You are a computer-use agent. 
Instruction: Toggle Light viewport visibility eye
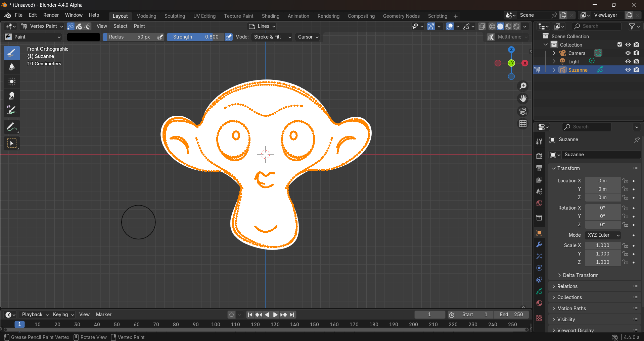(x=628, y=61)
